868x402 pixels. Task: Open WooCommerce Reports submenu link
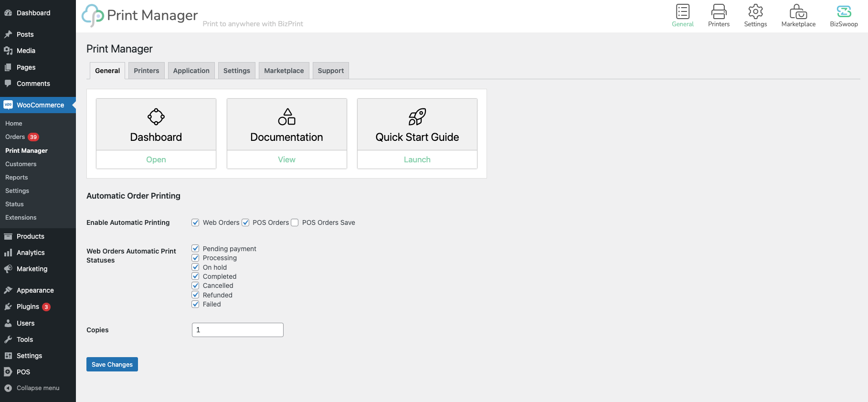[17, 177]
